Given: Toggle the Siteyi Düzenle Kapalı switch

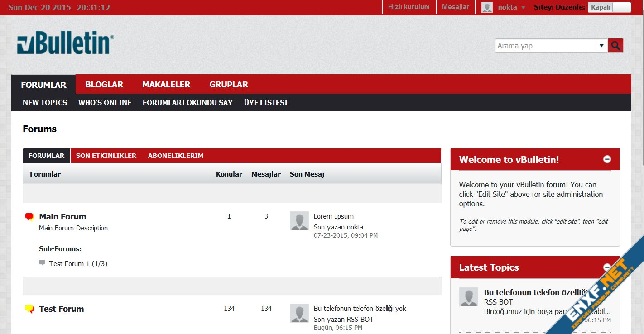Looking at the screenshot, I should click(x=609, y=7).
